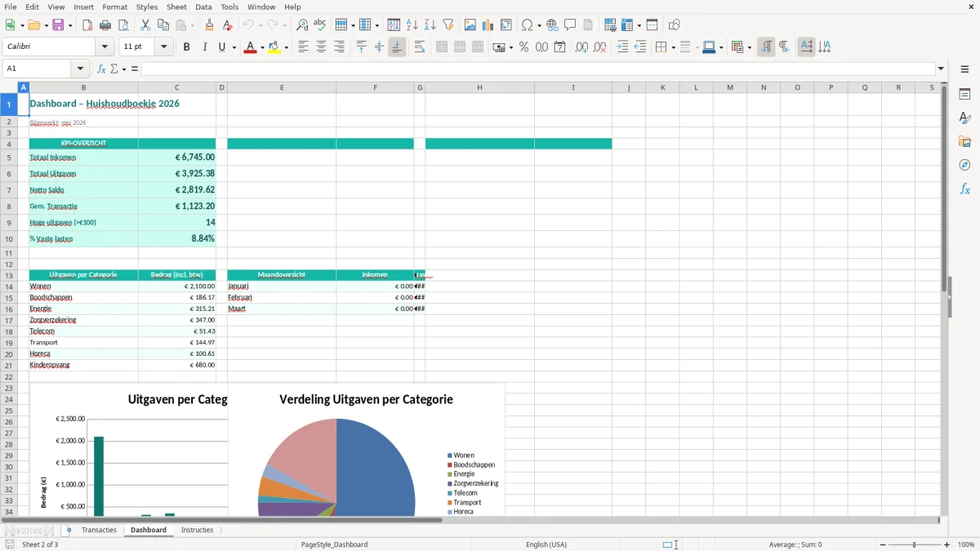Print the spreadsheet via printer icon
Image resolution: width=980 pixels, height=551 pixels.
105,25
